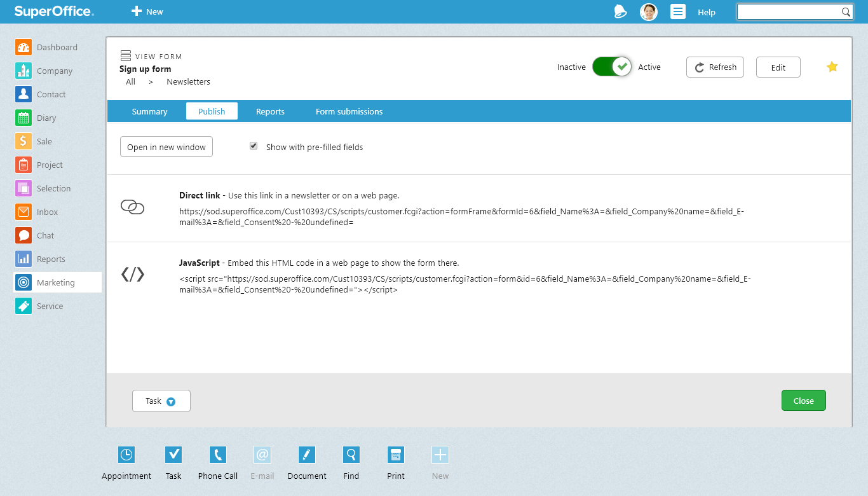Screen dimensions: 868x496
Task: Create a new Appointment clock icon
Action: (126, 455)
